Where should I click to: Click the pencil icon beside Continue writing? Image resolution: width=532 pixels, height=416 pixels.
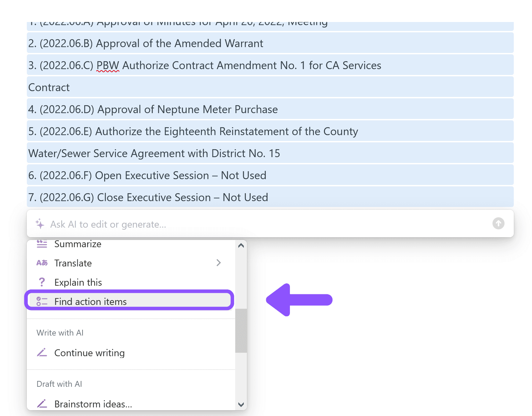pos(42,352)
